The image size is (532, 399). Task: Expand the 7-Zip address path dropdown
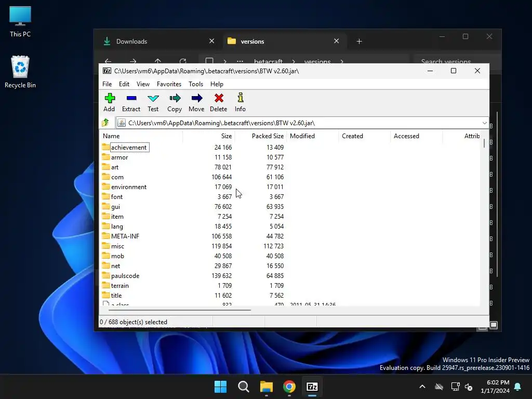point(484,123)
